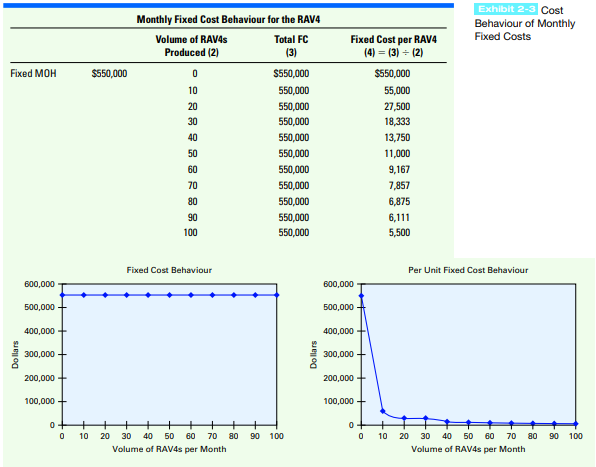596x467 pixels.
Task: Click the 'Volume of RAV4s Produced (2)' column header
Action: click(192, 46)
